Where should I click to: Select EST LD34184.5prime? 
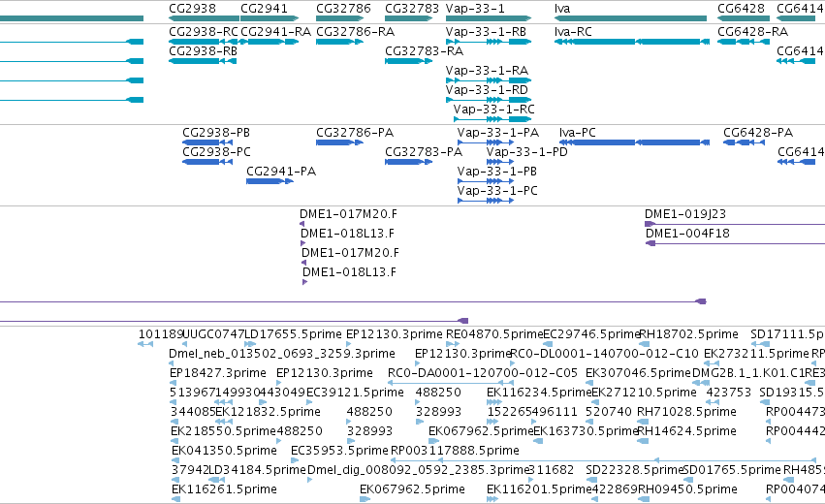(x=257, y=470)
